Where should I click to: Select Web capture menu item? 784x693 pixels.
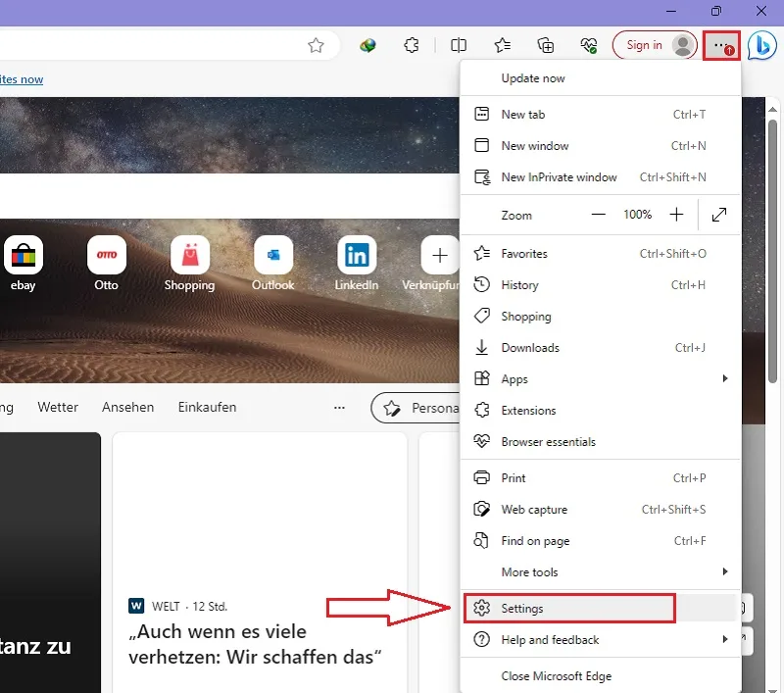point(600,510)
